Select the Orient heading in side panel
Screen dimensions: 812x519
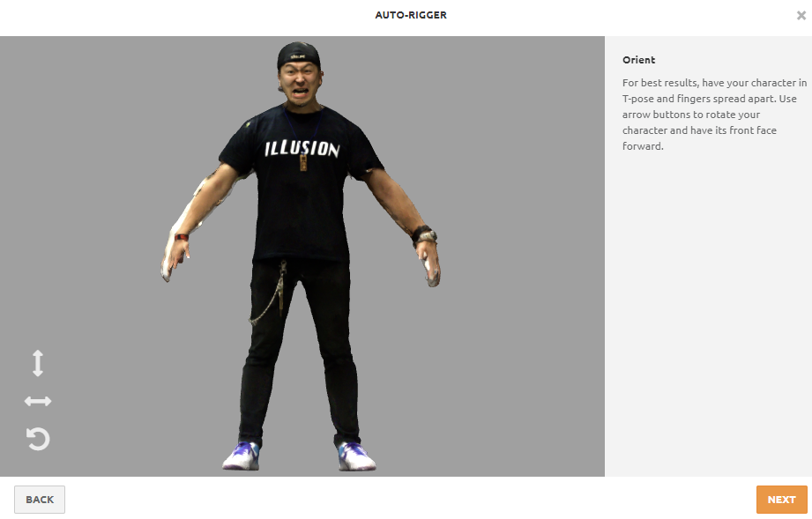638,60
